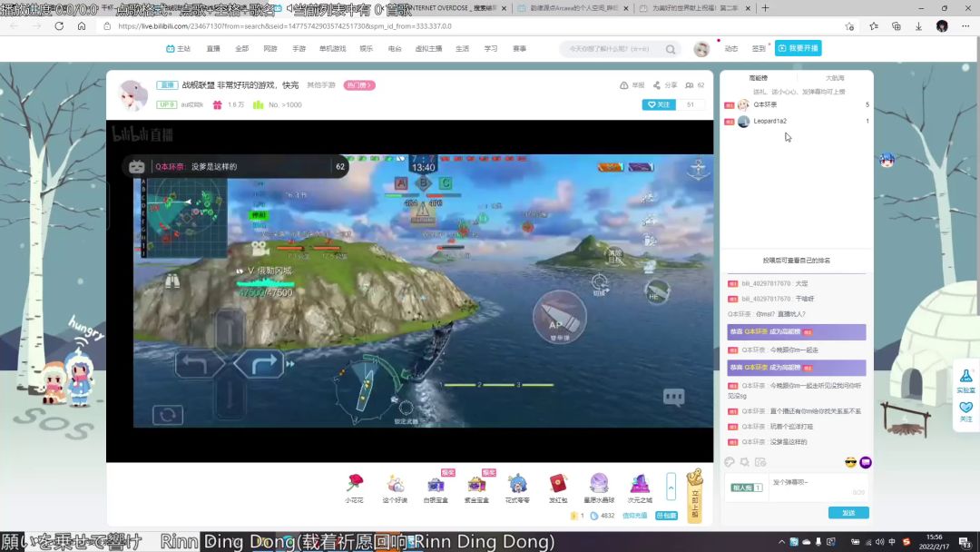The image size is (980, 552).
Task: Open the browser profile avatar
Action: point(942,26)
